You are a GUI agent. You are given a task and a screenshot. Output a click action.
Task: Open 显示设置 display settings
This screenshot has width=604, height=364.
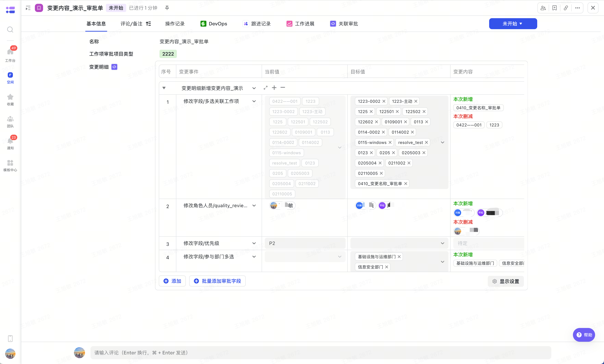(x=506, y=281)
